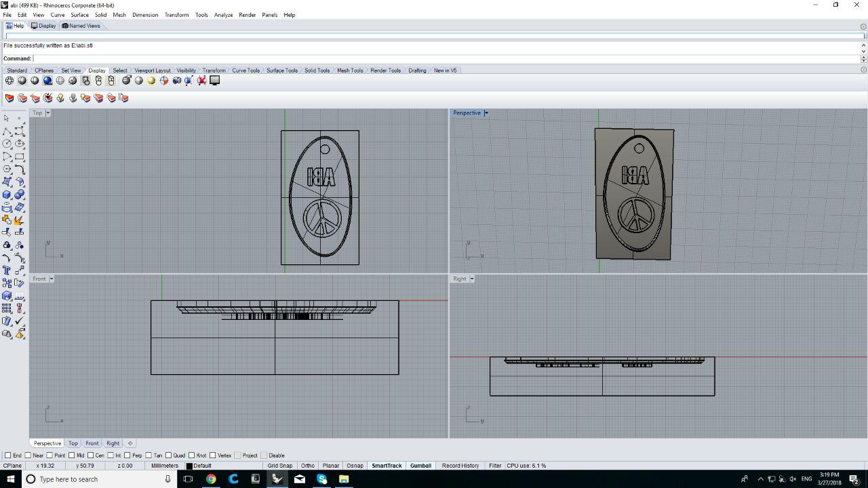Click the red X display toolbar icon
Image resolution: width=868 pixels, height=488 pixels.
pyautogui.click(x=201, y=81)
